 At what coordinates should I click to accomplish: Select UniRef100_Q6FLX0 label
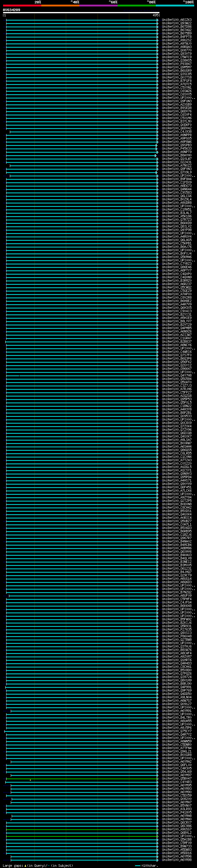177,765
